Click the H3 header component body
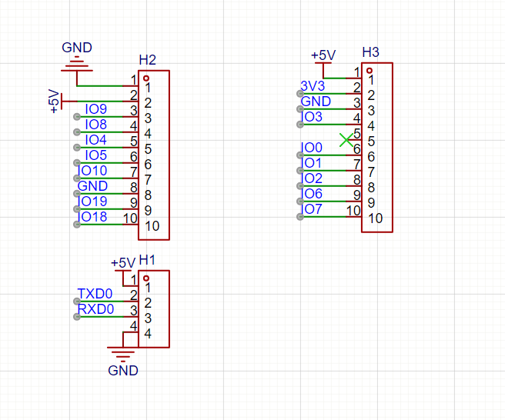 (377, 146)
